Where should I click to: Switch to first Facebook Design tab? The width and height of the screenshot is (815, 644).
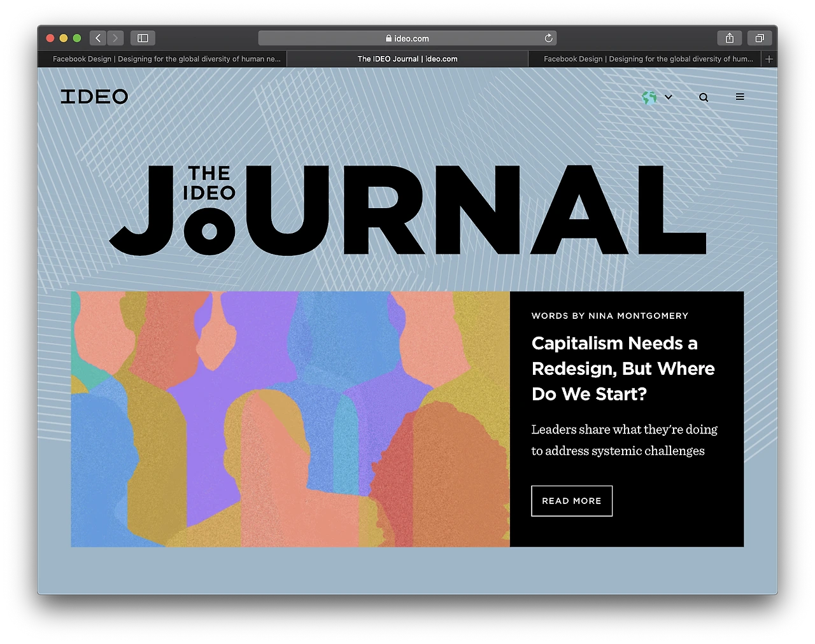click(x=162, y=59)
